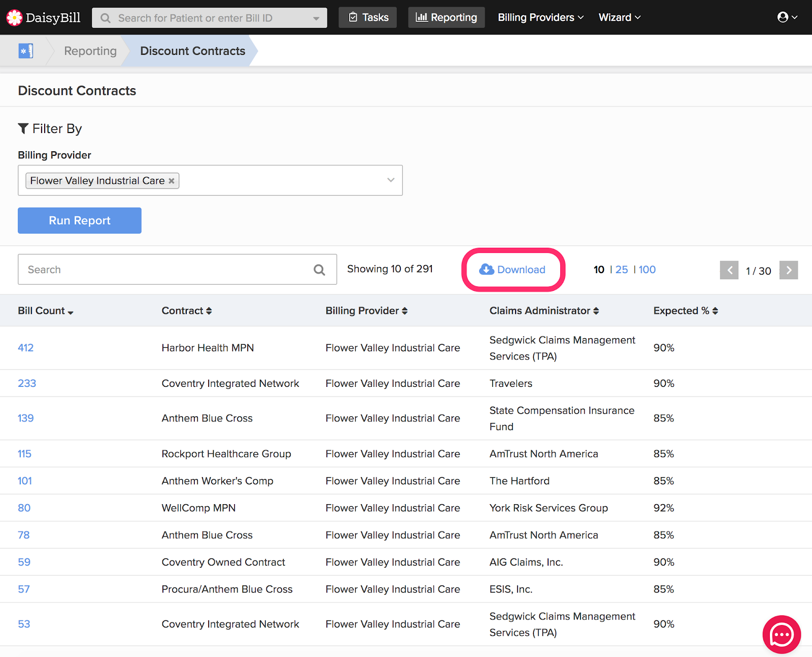Open the patient search dropdown arrow
Viewport: 812px width, 657px height.
(316, 18)
